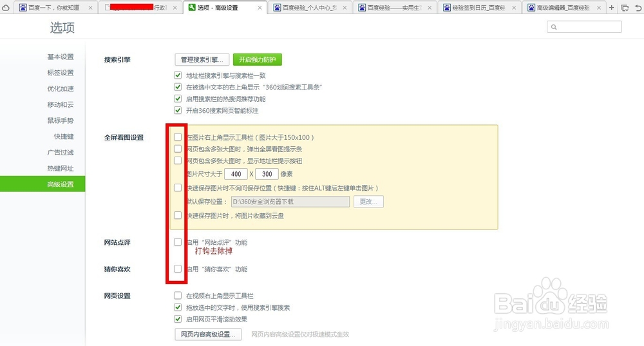Click the green 开启强力防护 button
644x346 pixels.
coord(258,59)
